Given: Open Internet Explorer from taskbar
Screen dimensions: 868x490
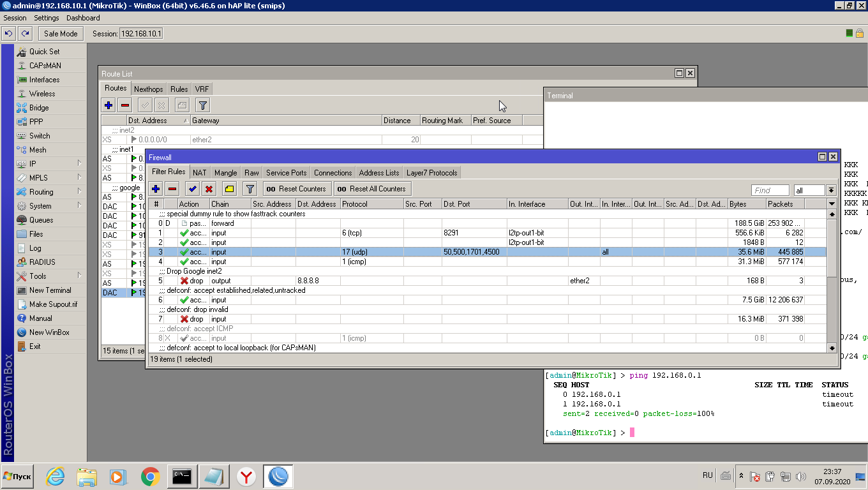Looking at the screenshot, I should (56, 477).
